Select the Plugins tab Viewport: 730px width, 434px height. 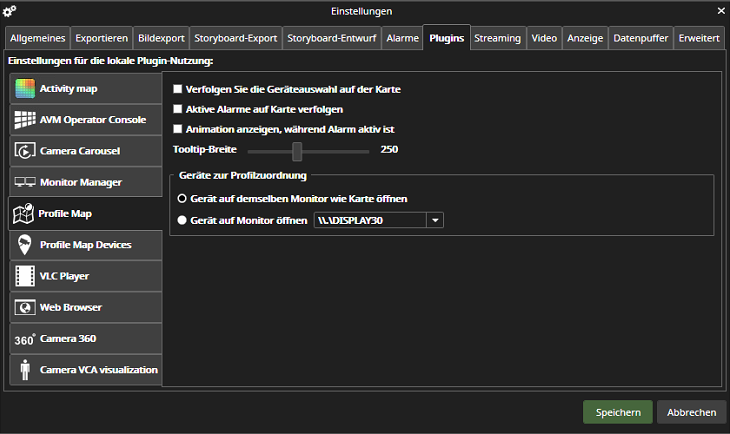click(x=446, y=37)
